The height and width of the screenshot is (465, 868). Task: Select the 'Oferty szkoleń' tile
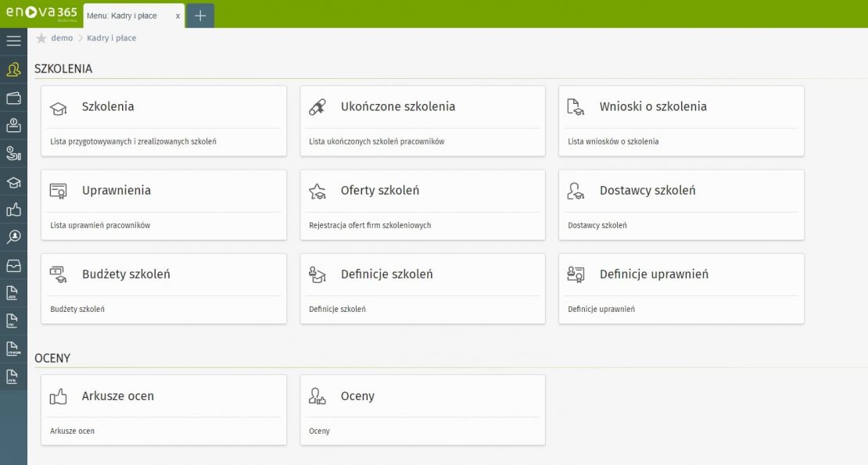(422, 205)
